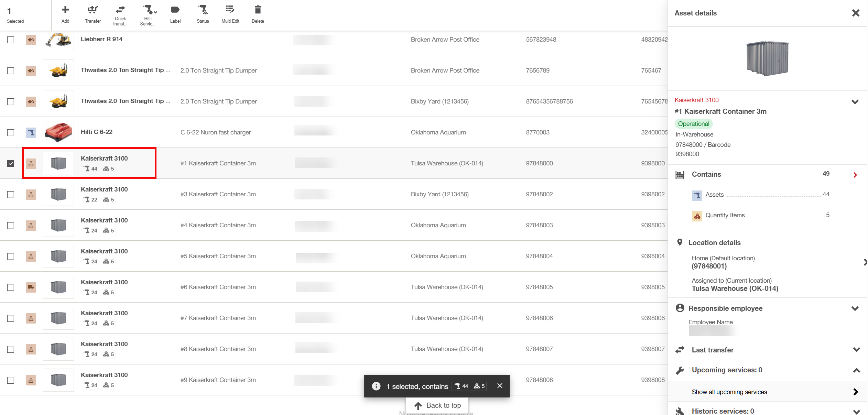Dismiss the '1 selected, contains' notification

pyautogui.click(x=500, y=386)
